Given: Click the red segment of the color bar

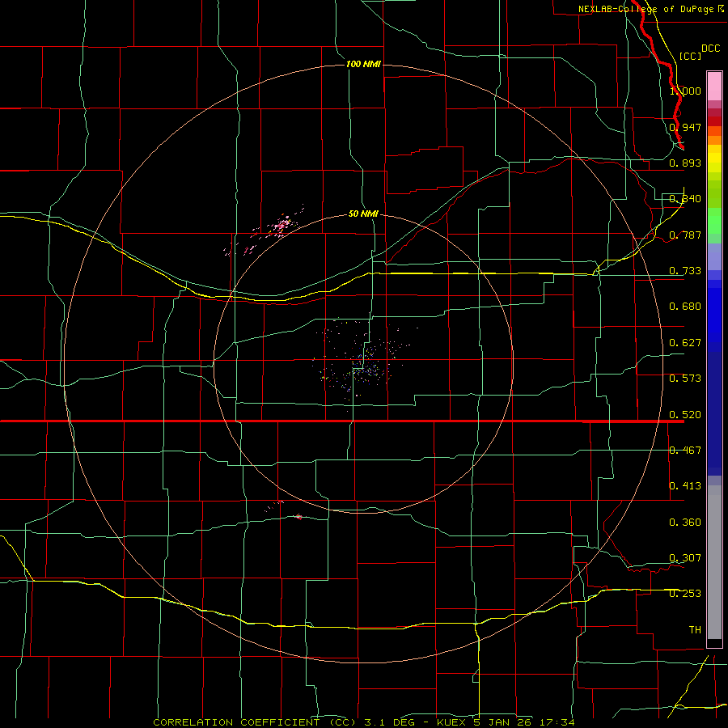Looking at the screenshot, I should 714,121.
